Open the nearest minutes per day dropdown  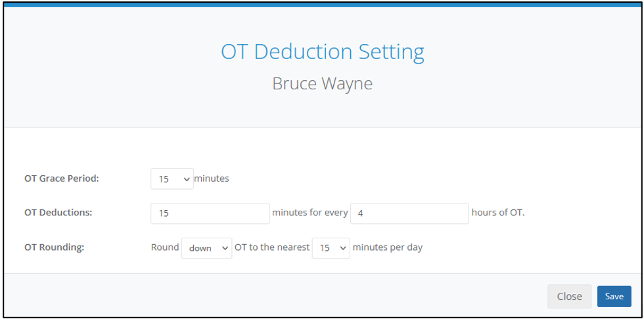[331, 248]
